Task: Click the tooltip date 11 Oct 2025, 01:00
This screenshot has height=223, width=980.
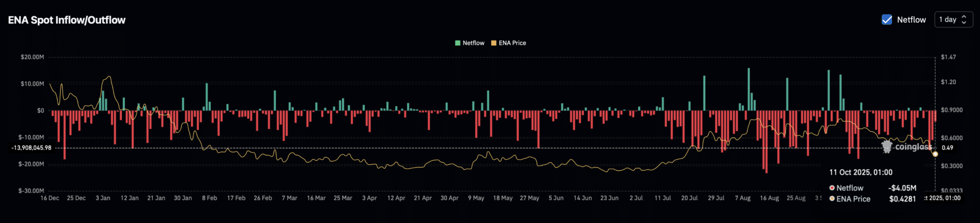Action: (861, 172)
